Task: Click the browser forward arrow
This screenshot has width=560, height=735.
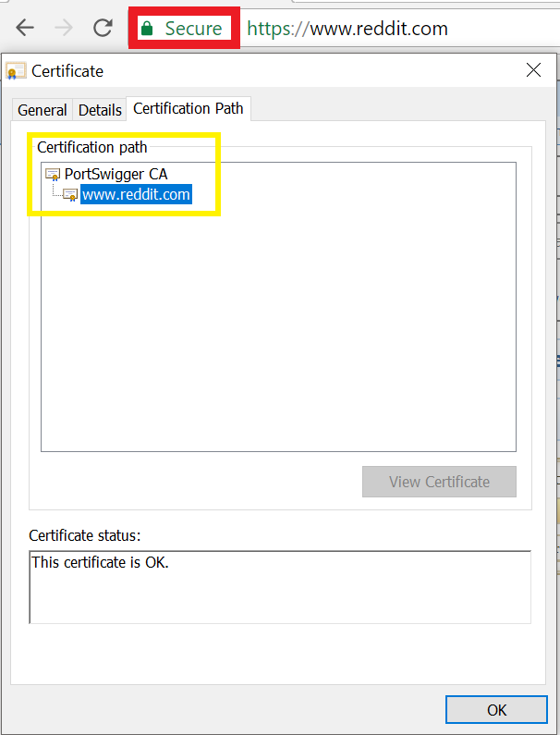Action: point(64,28)
